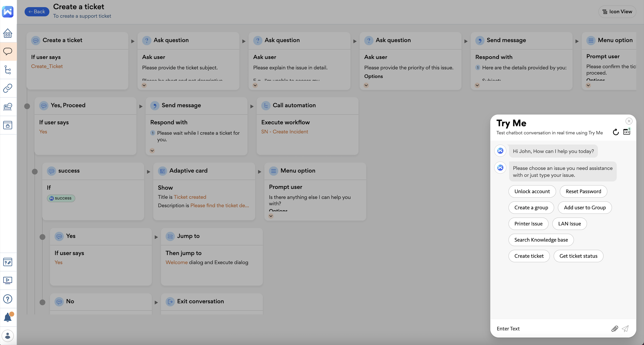Open the link integrations sidebar icon
Viewport: 644px width, 345px height.
point(8,88)
